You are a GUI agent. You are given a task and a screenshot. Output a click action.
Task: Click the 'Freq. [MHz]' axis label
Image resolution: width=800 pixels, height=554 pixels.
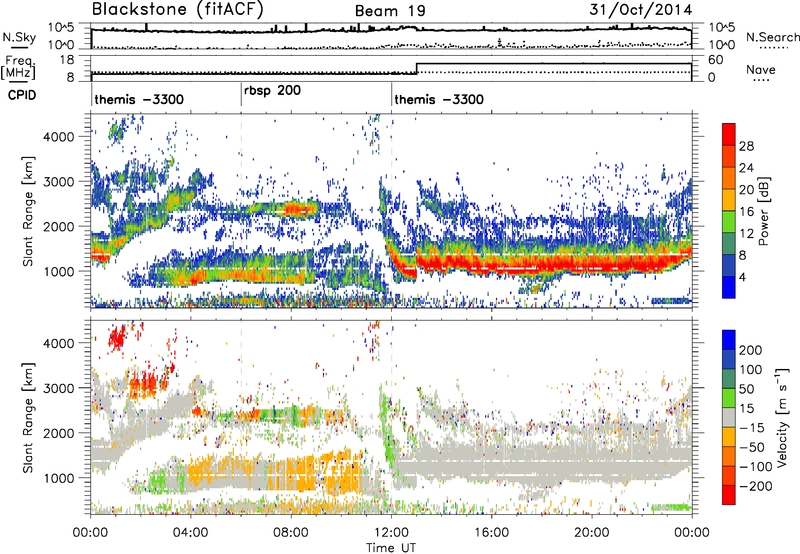coord(18,68)
